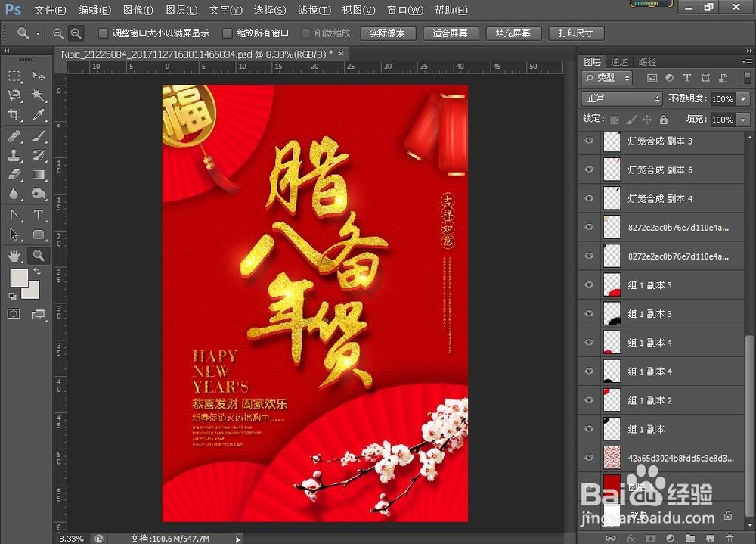Open the 类型 layer filter dropdown

607,78
